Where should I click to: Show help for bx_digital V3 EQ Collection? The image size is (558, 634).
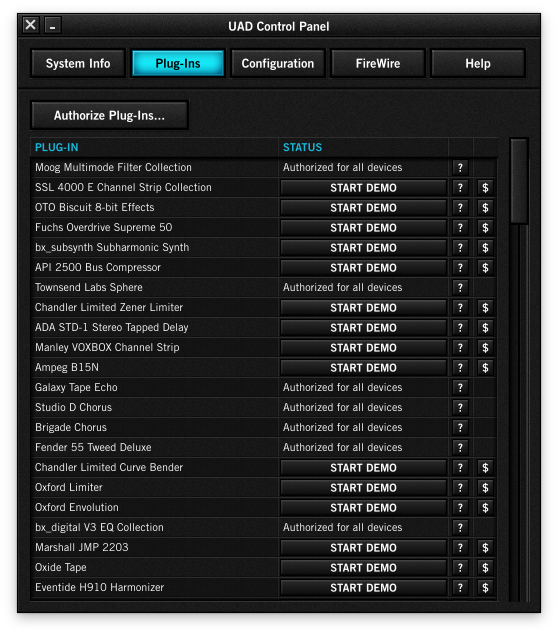[x=460, y=528]
